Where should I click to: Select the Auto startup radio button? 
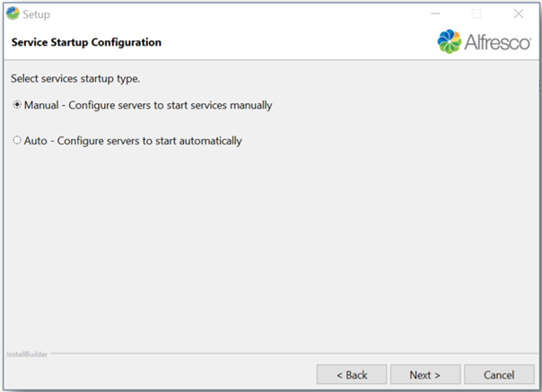pyautogui.click(x=17, y=141)
